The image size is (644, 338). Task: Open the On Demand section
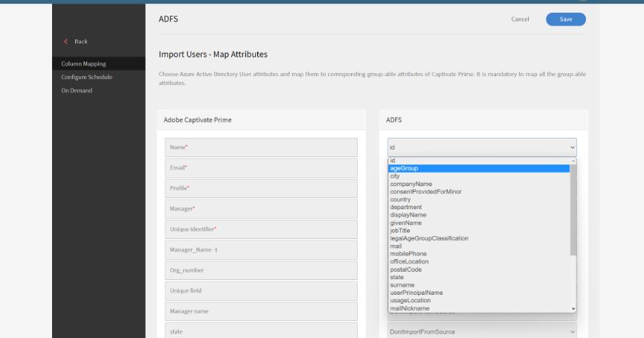[x=77, y=91]
